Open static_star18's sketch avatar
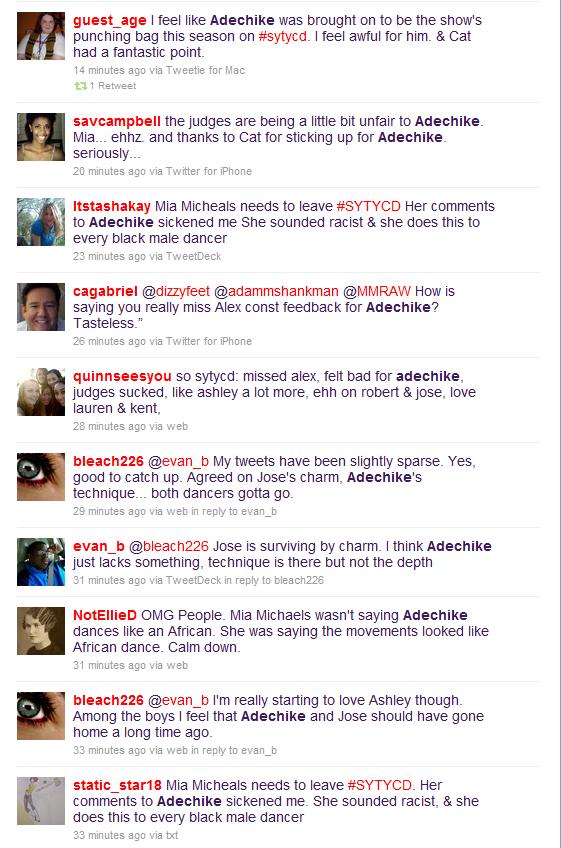This screenshot has width=561, height=848. 41,801
